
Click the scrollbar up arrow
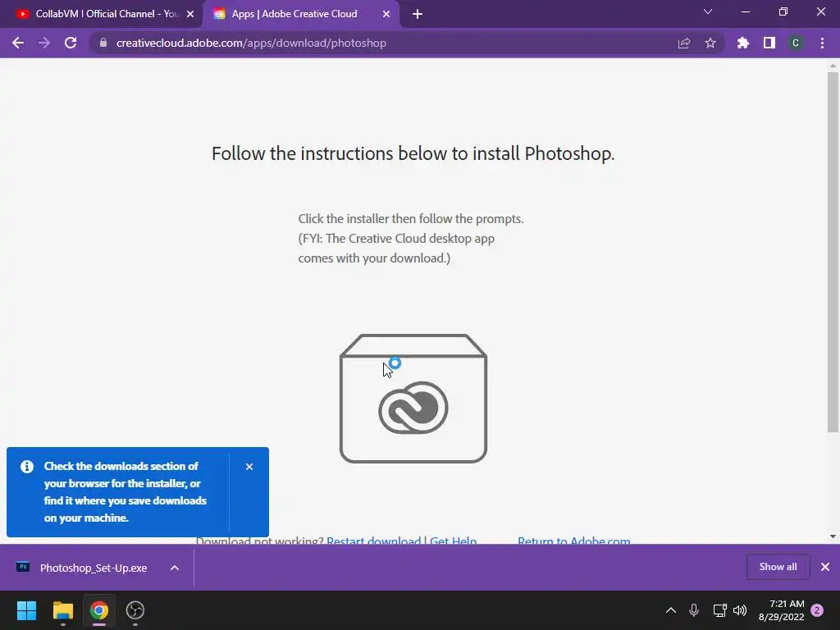point(833,66)
